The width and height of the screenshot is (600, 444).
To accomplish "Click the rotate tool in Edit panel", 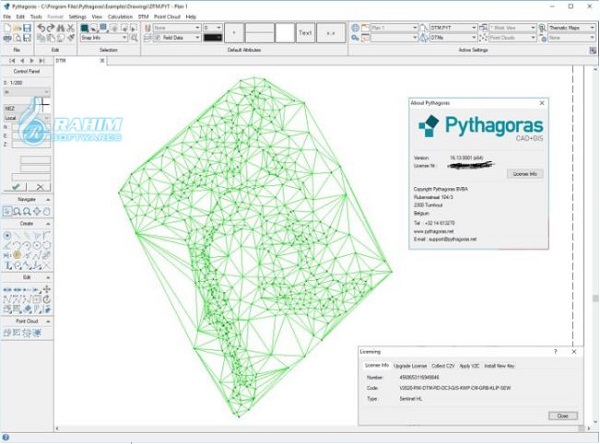I will click(47, 299).
